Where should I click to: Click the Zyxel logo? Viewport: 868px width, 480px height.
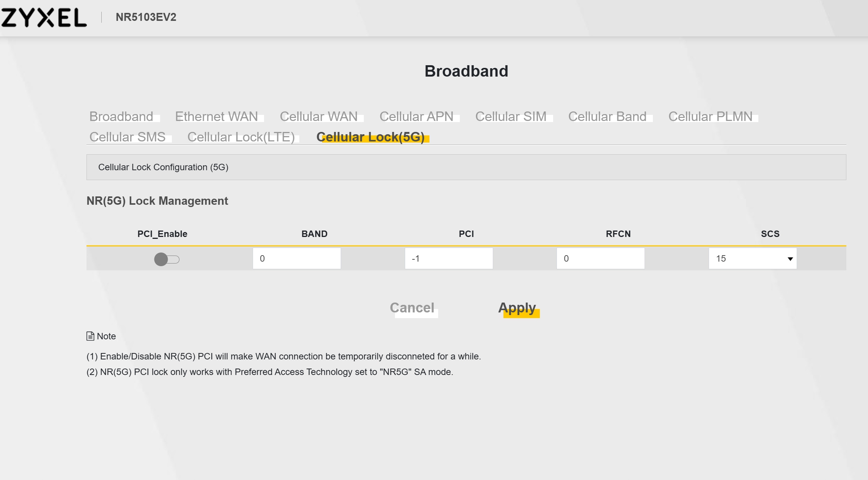point(44,17)
